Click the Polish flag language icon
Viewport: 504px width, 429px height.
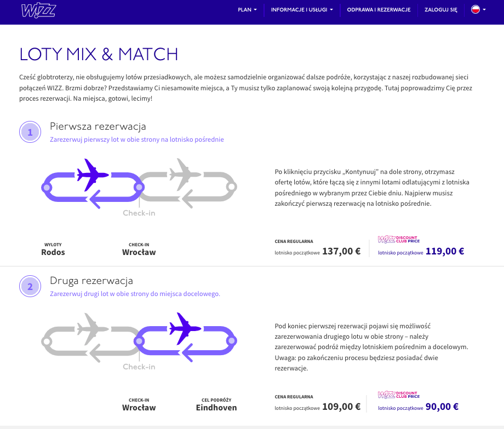click(x=476, y=9)
